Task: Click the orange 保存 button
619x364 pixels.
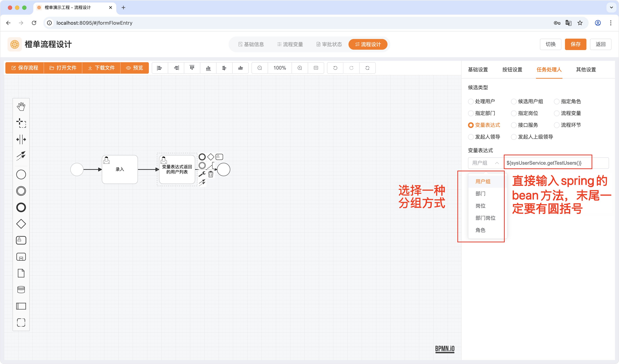Action: tap(575, 44)
